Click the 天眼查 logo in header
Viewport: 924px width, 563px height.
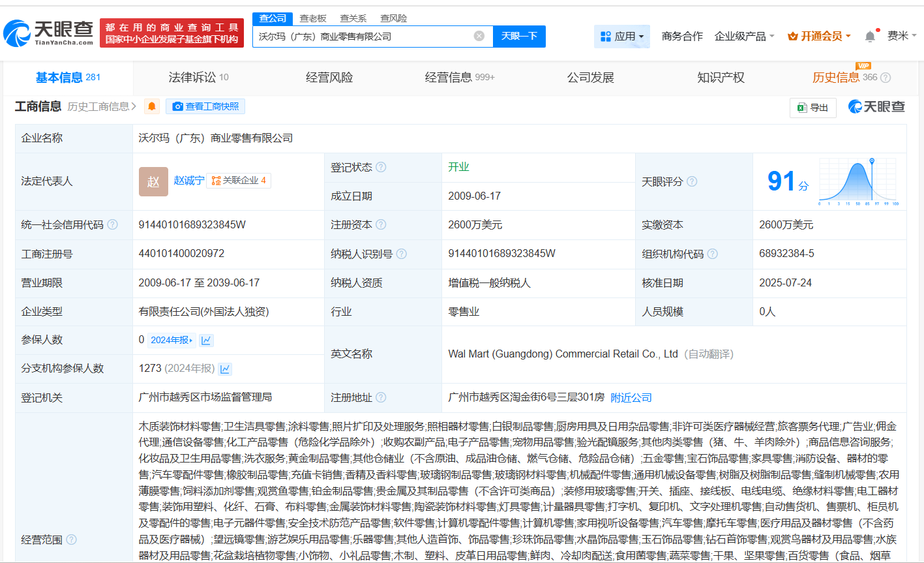(49, 33)
